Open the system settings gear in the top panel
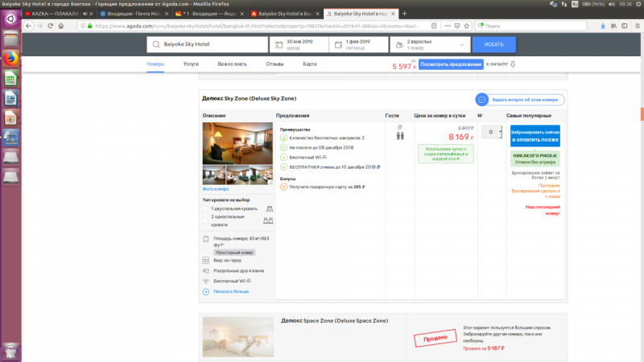This screenshot has width=644, height=362. pyautogui.click(x=638, y=4)
